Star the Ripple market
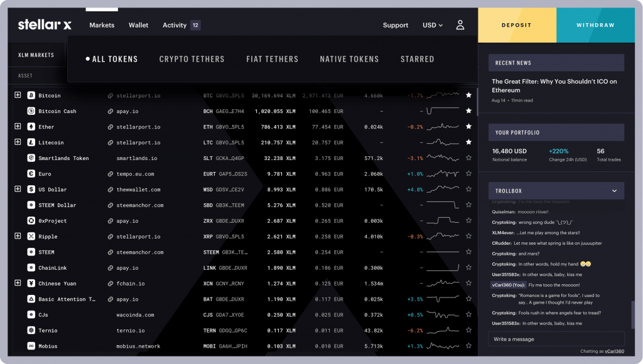 468,236
